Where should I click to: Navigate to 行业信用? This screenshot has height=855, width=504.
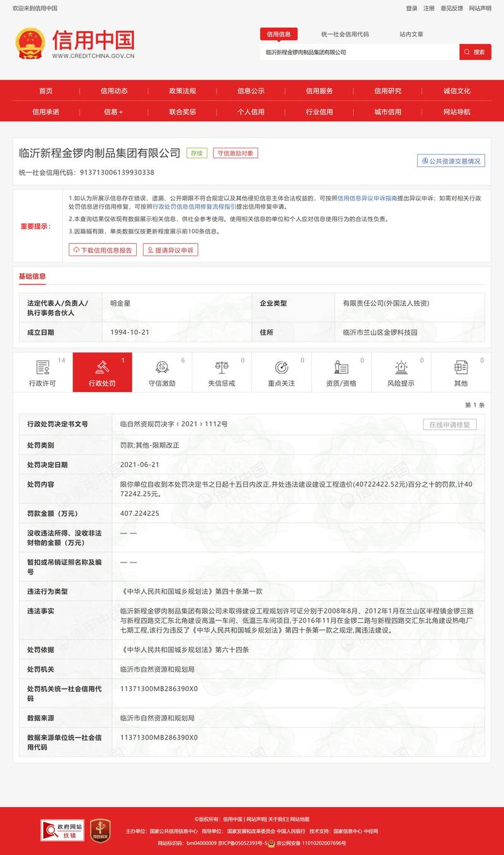coord(319,112)
